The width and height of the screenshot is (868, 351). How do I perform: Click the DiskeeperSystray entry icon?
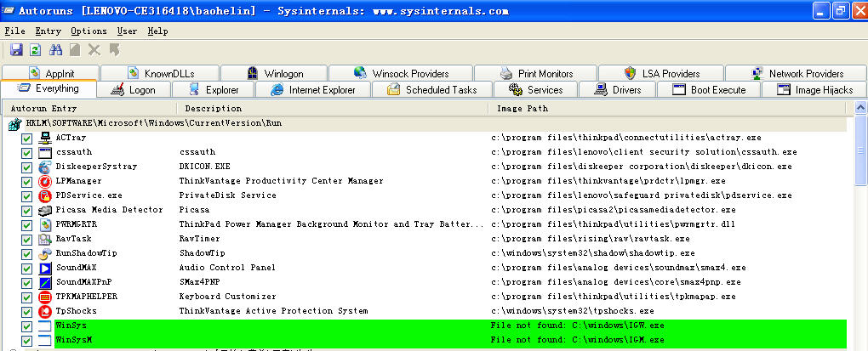coord(45,167)
